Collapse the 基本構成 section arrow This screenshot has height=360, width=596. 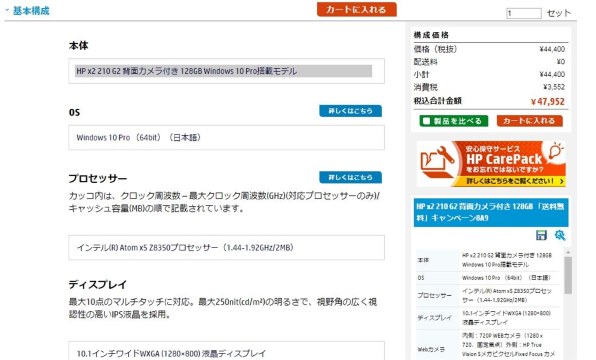tap(7, 10)
